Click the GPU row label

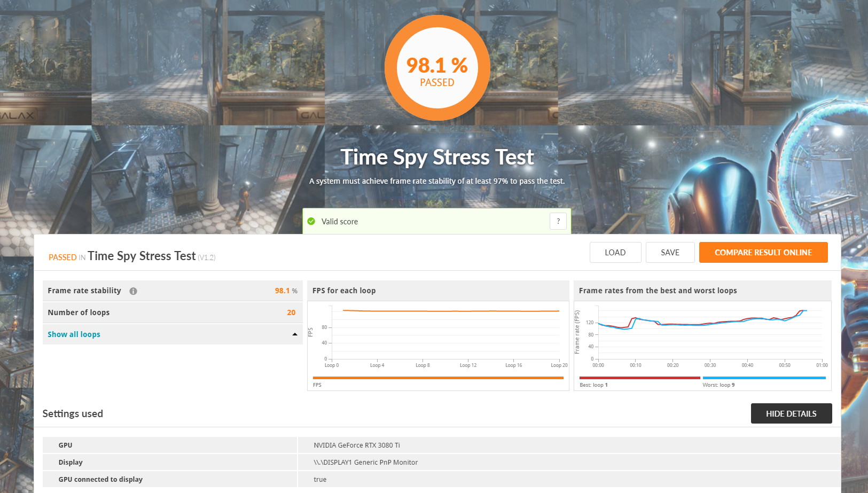pos(65,445)
